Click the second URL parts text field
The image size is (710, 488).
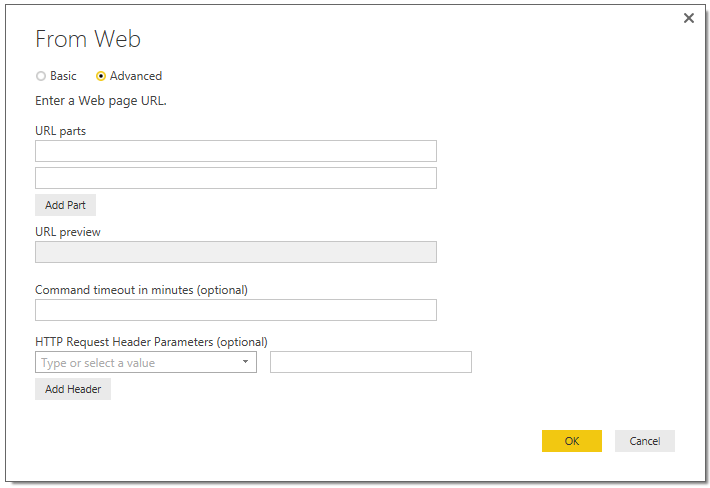(x=235, y=178)
